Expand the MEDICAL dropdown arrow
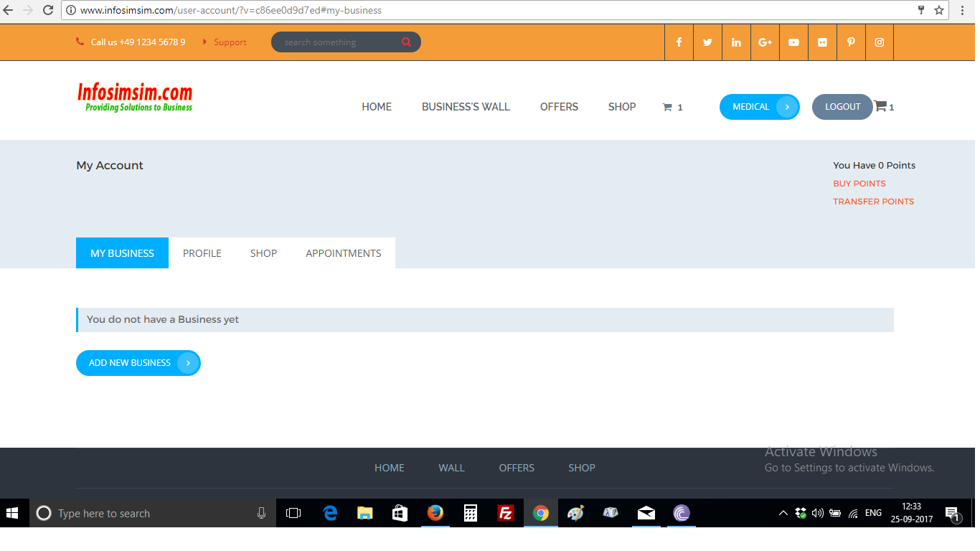The height and width of the screenshot is (551, 980). 788,106
